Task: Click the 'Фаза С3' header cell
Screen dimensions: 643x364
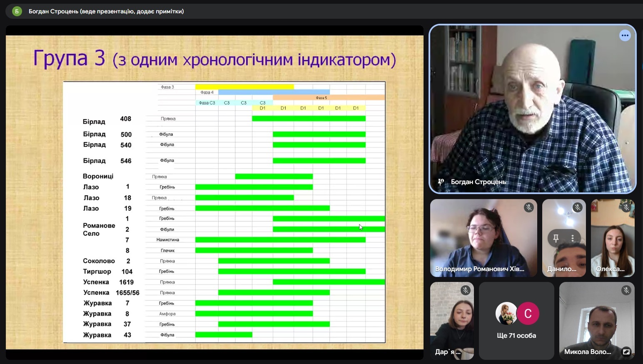Action: [207, 103]
